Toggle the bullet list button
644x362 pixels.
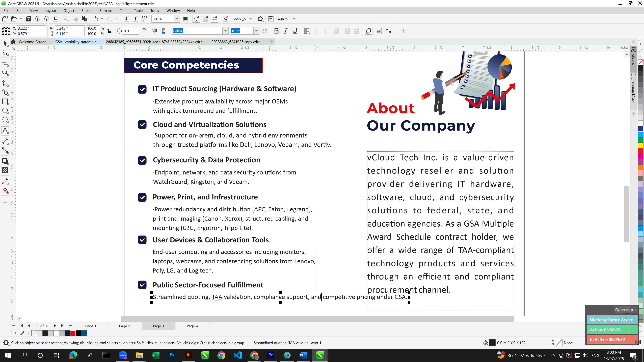318,31
